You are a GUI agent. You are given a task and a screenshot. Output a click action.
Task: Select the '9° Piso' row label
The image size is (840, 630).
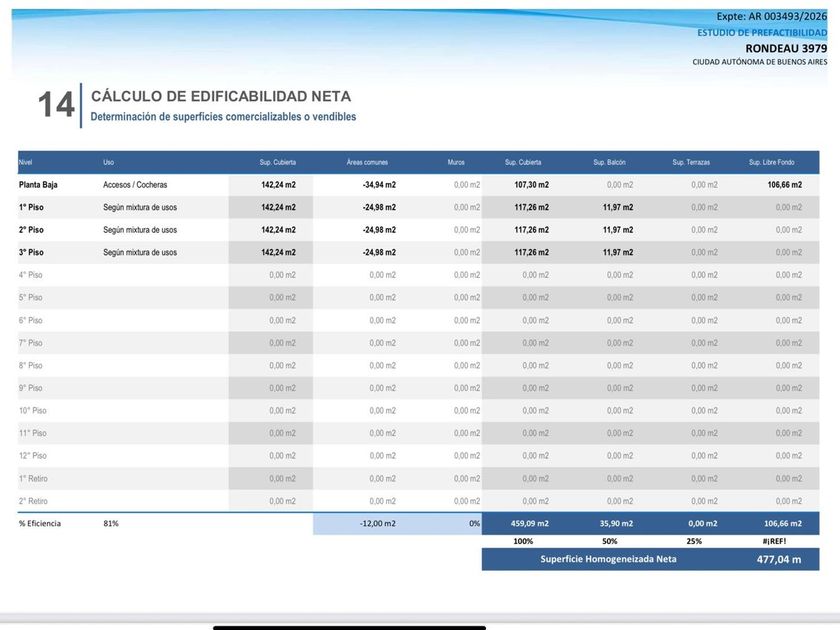pyautogui.click(x=31, y=388)
